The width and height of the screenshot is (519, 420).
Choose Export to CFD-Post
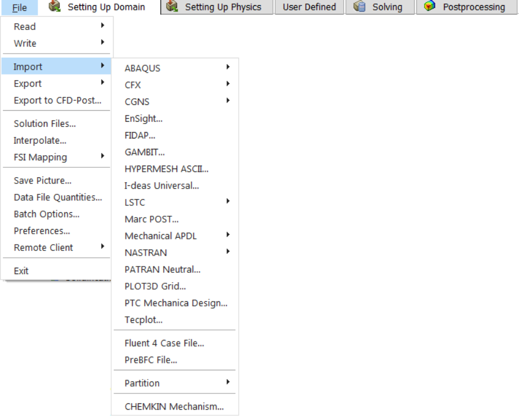coord(57,100)
